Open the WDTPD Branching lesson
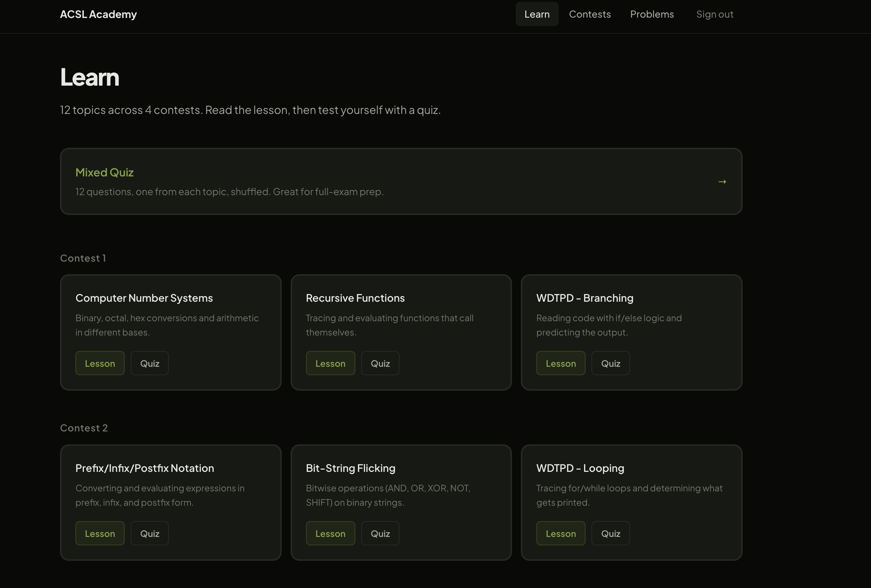The image size is (871, 588). (x=561, y=363)
